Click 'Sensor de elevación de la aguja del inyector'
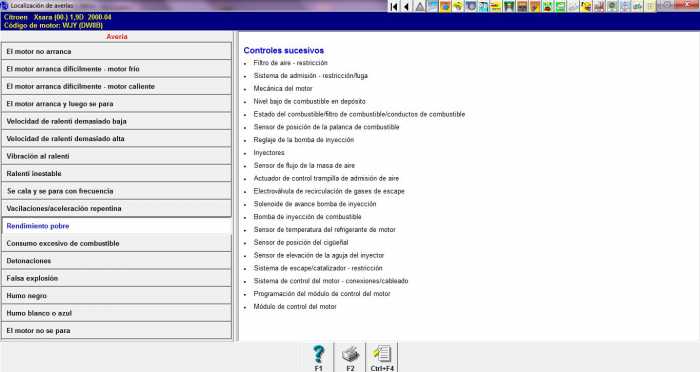 pos(319,255)
